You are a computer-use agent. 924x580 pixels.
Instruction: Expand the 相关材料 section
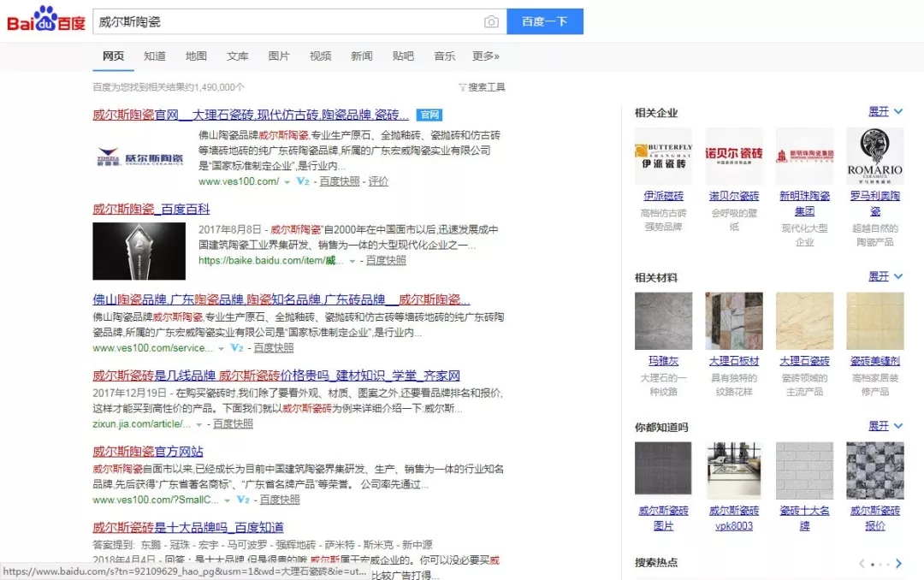(x=885, y=275)
